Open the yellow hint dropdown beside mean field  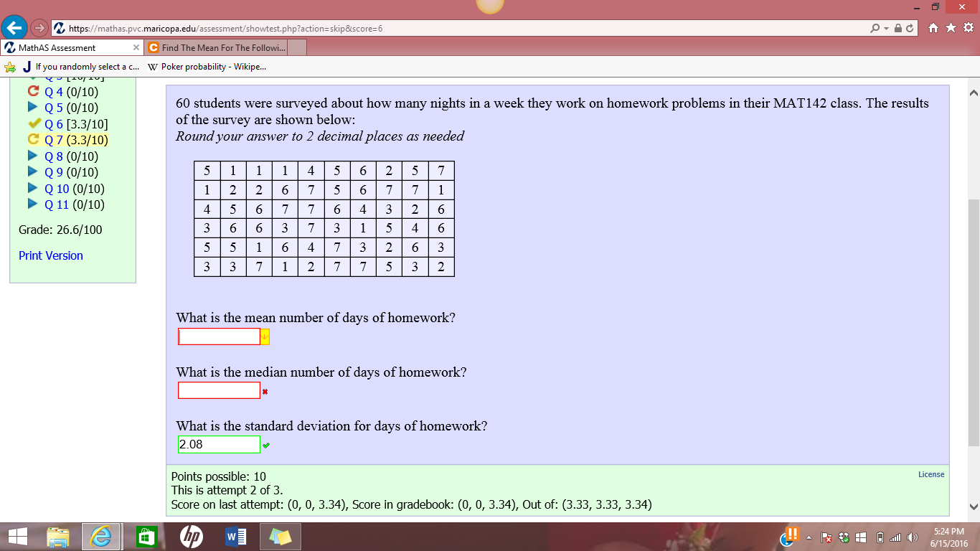pos(264,336)
